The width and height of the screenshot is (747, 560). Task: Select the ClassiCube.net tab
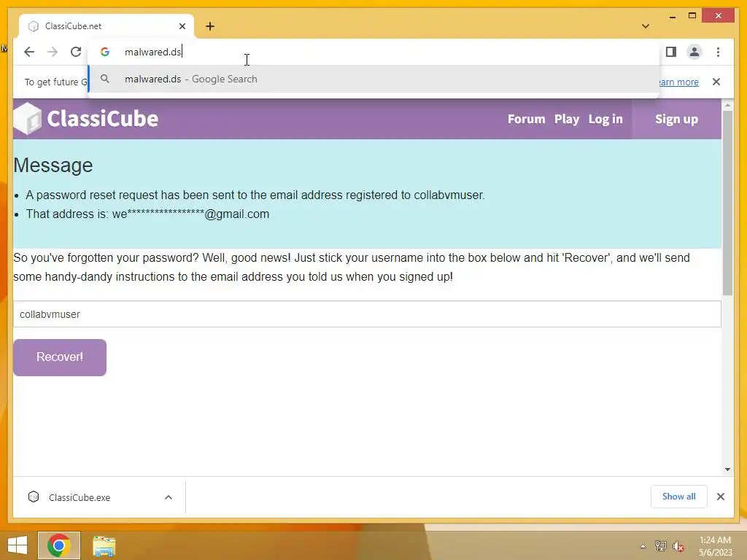click(107, 26)
